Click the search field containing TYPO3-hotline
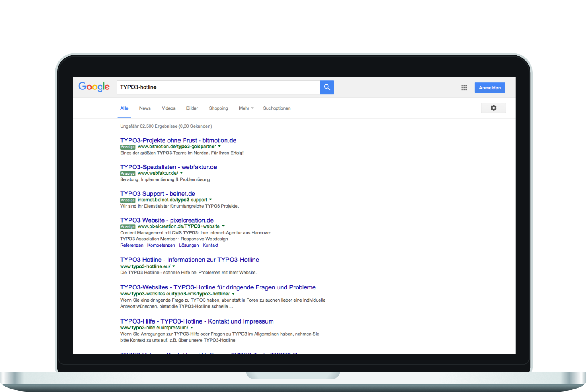588x392 pixels. tap(218, 87)
